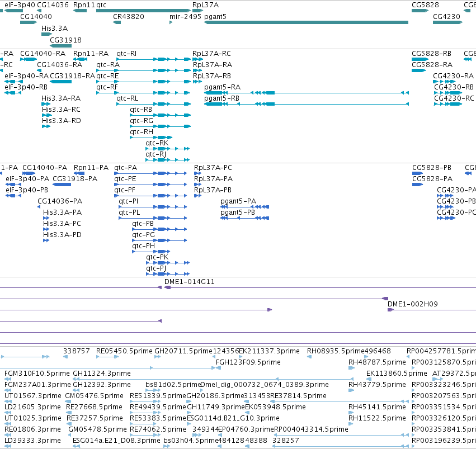Click the CG31918-PA protein bar
This screenshot has width=476, height=449.
(x=62, y=185)
